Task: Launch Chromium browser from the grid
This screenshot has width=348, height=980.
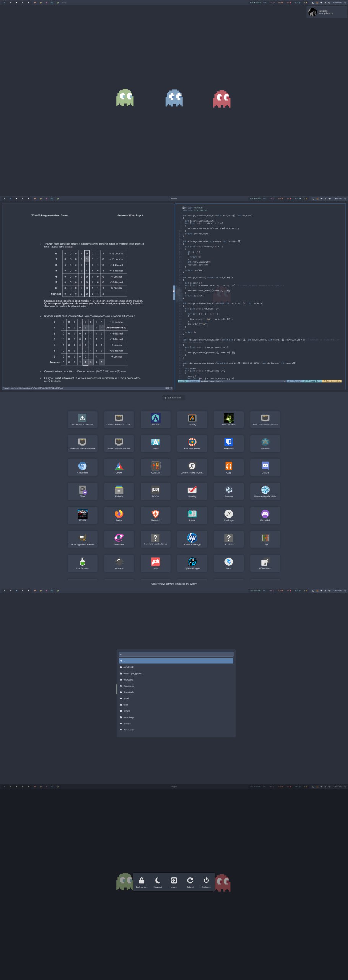Action: (x=82, y=467)
